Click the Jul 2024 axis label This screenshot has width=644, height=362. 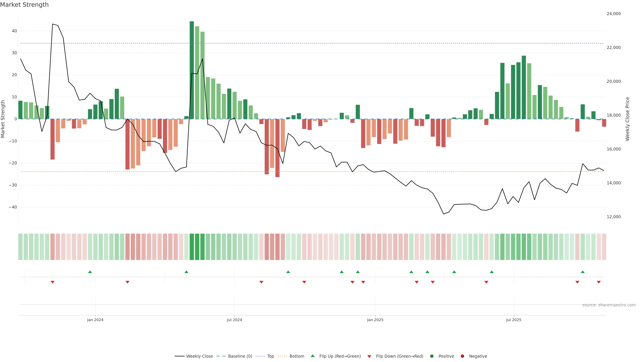point(234,320)
